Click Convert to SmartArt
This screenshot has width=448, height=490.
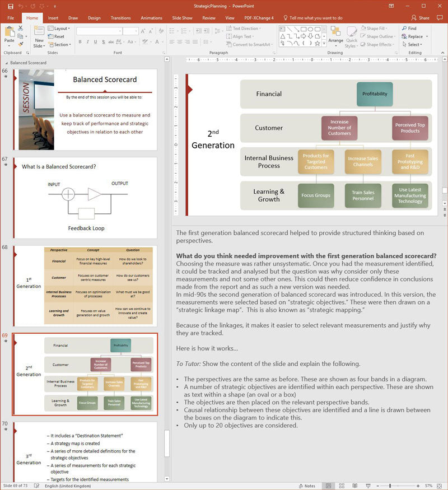249,45
